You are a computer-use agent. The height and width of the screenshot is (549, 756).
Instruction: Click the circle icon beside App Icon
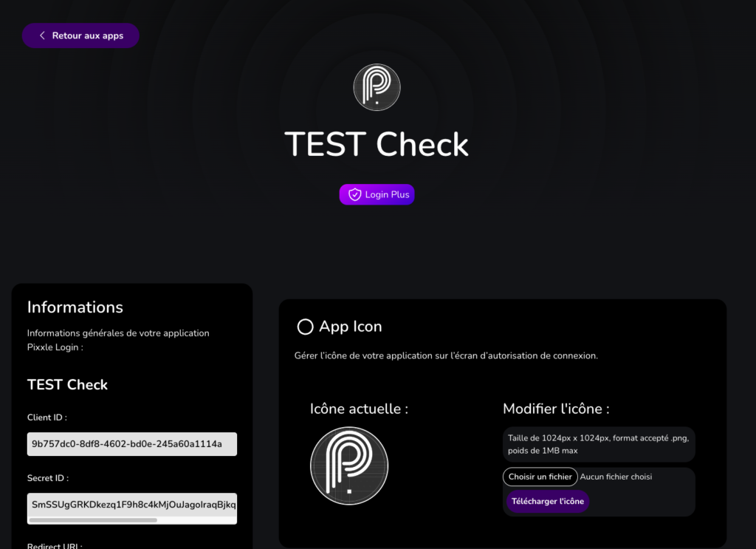click(305, 327)
